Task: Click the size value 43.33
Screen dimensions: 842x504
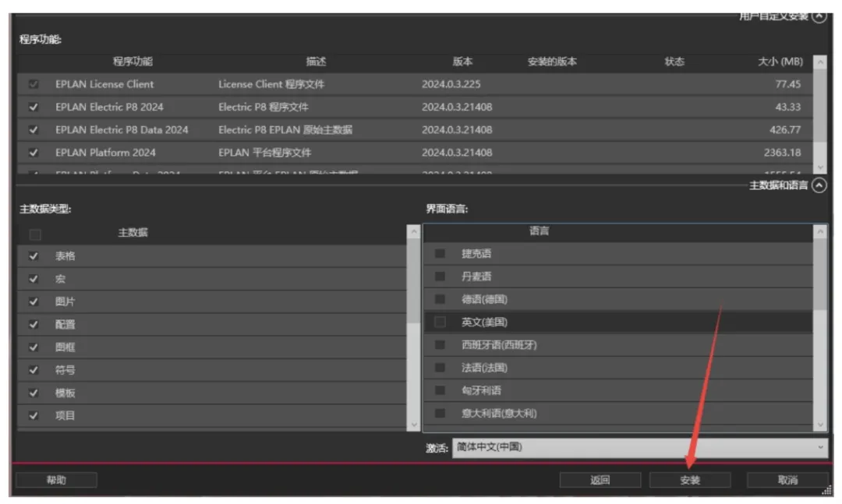Action: (x=787, y=107)
